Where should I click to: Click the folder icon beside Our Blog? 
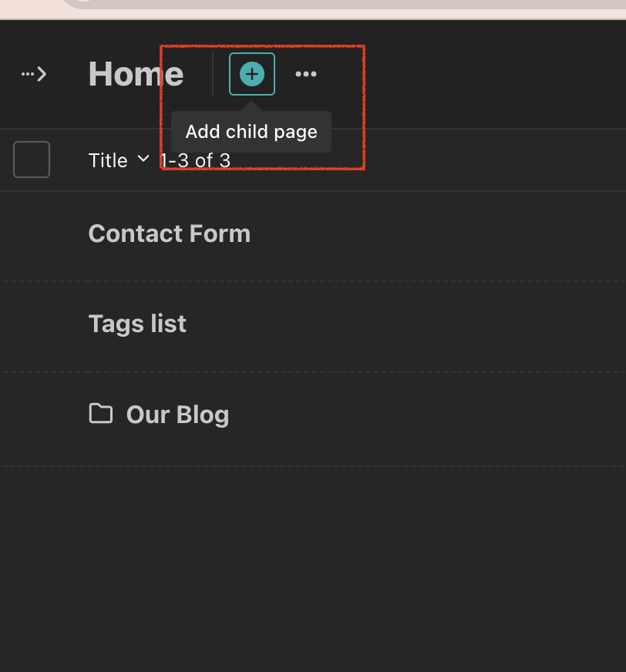[x=101, y=414]
